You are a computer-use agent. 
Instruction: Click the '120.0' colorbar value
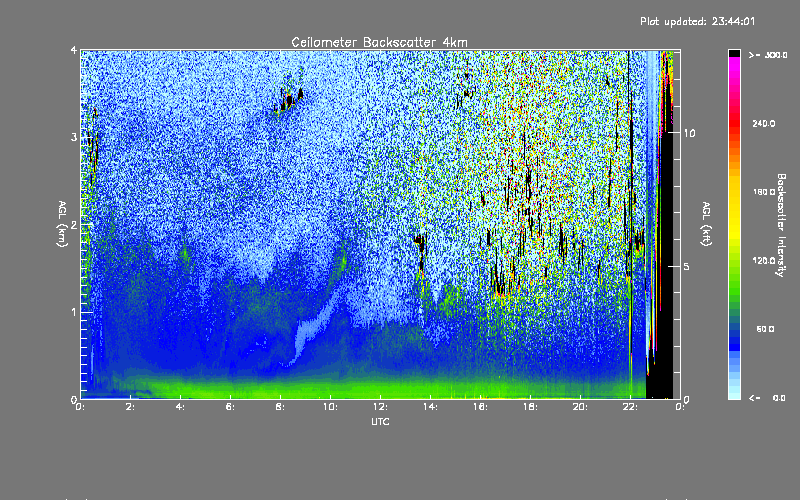(764, 261)
